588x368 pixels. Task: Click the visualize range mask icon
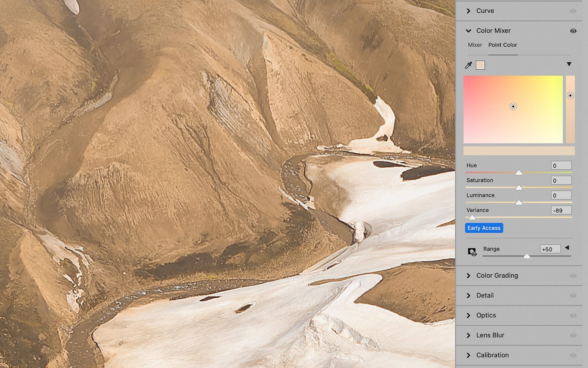click(472, 252)
